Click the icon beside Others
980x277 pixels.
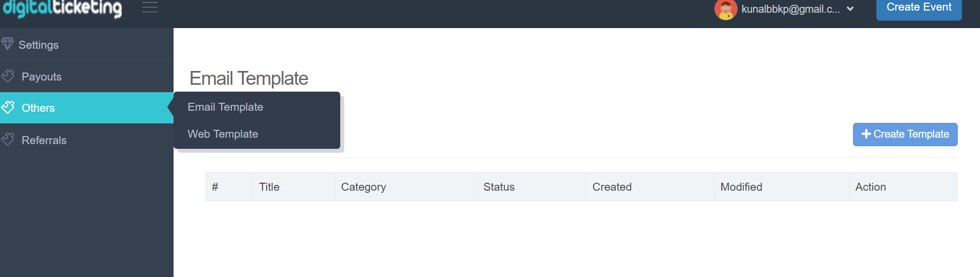pyautogui.click(x=7, y=107)
